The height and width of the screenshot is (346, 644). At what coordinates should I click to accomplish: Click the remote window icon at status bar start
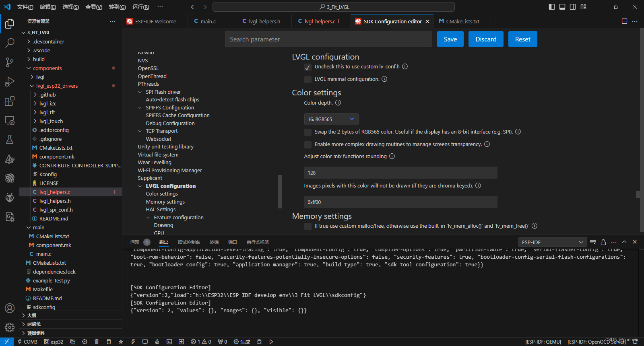pyautogui.click(x=7, y=342)
